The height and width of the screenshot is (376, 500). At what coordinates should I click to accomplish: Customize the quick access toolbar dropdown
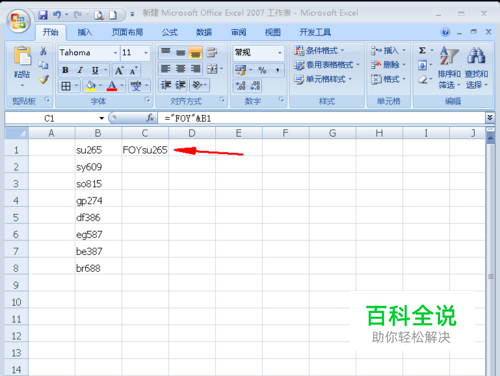[132, 15]
